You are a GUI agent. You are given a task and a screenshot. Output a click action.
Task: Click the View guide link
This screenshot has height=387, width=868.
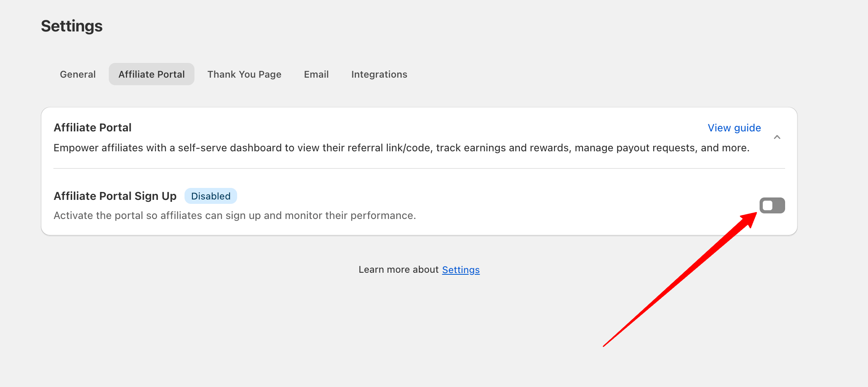pyautogui.click(x=734, y=128)
